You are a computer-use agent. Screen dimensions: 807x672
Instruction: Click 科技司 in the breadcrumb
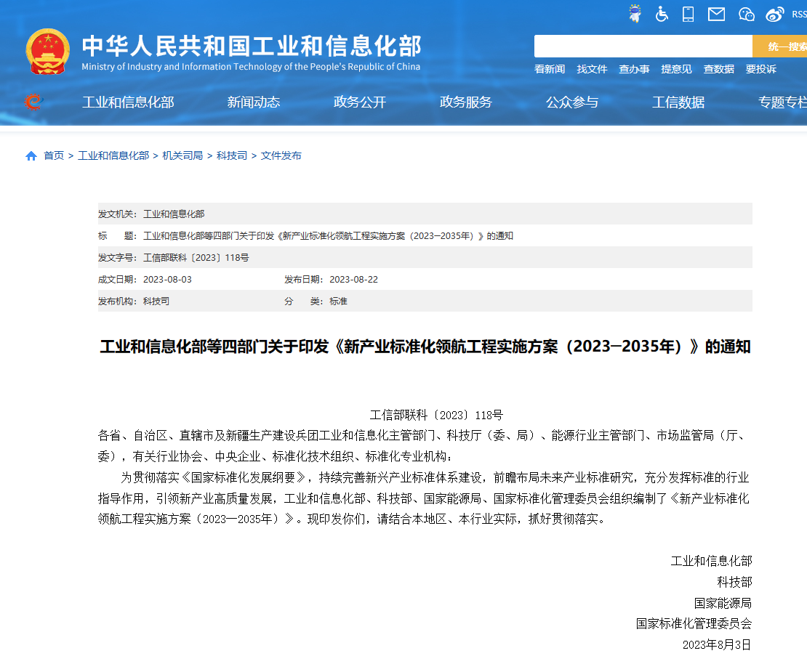click(232, 155)
